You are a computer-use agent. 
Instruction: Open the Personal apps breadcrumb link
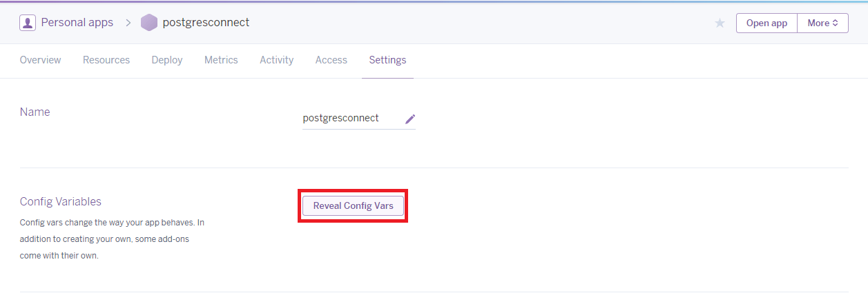click(x=77, y=23)
